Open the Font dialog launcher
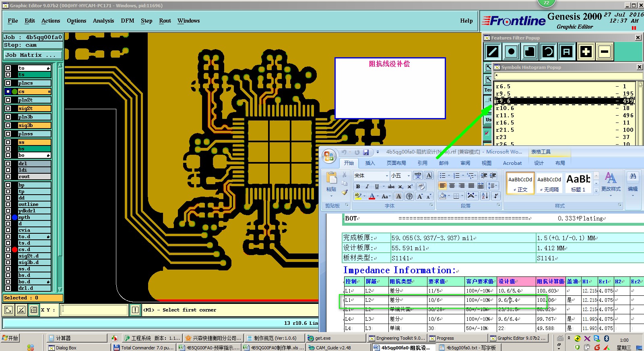 (x=431, y=205)
